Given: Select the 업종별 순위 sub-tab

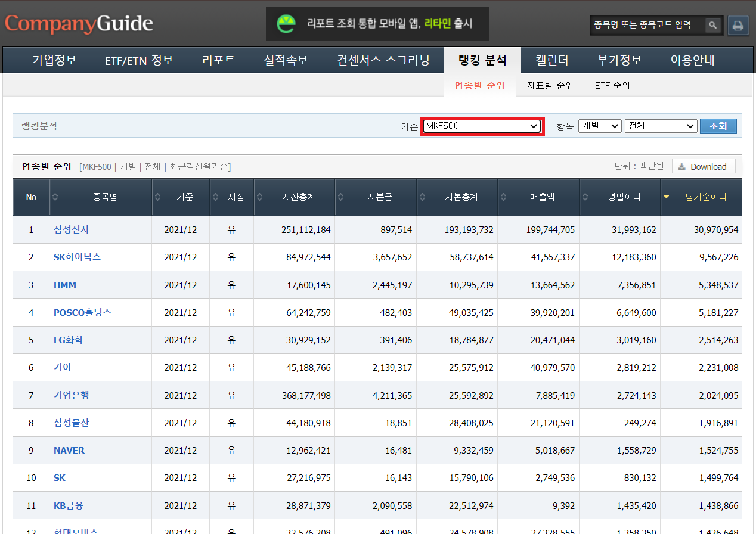Looking at the screenshot, I should [x=479, y=85].
